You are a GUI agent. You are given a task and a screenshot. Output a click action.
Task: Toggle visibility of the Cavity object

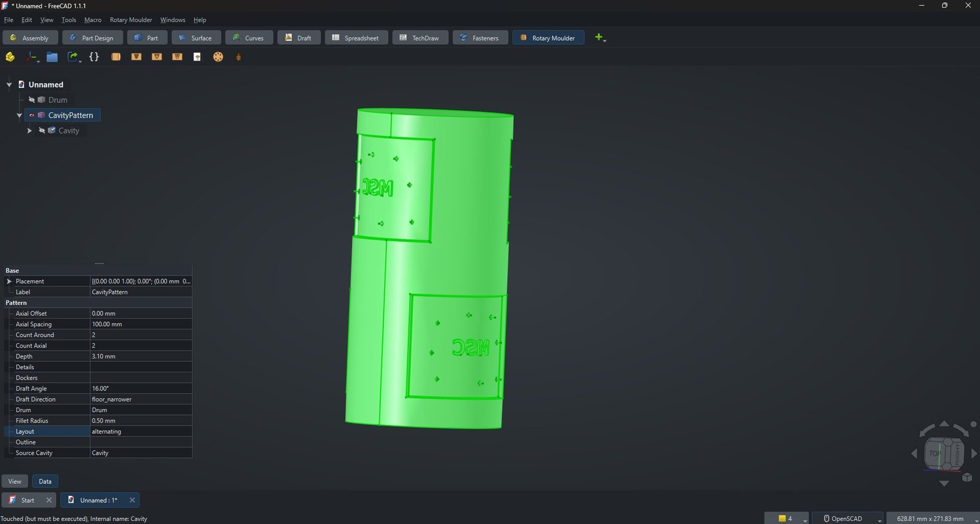[x=42, y=130]
